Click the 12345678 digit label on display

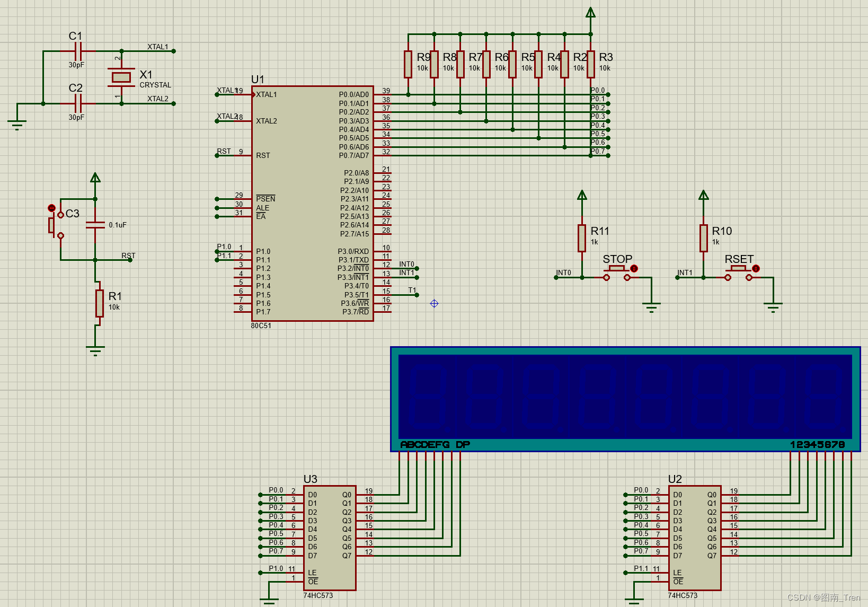pos(817,445)
